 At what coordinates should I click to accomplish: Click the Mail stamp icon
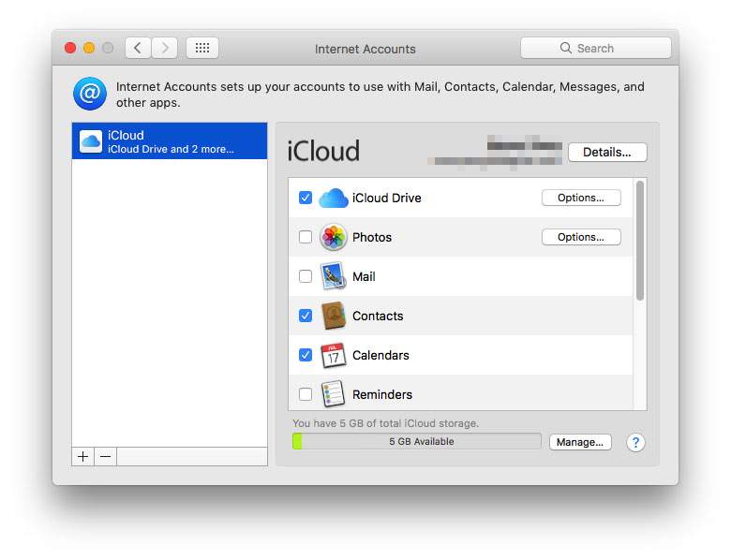[x=333, y=276]
